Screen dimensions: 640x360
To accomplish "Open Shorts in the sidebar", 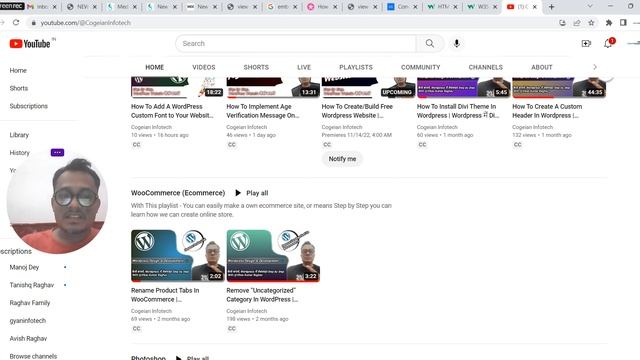I will 19,88.
